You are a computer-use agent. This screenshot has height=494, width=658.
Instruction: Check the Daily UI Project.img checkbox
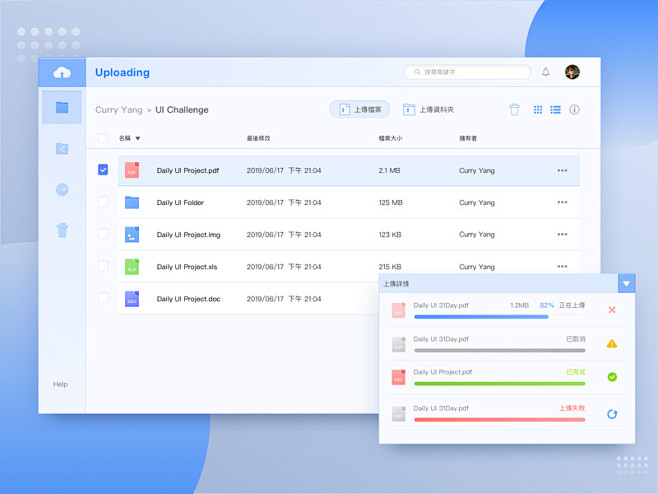pyautogui.click(x=103, y=234)
